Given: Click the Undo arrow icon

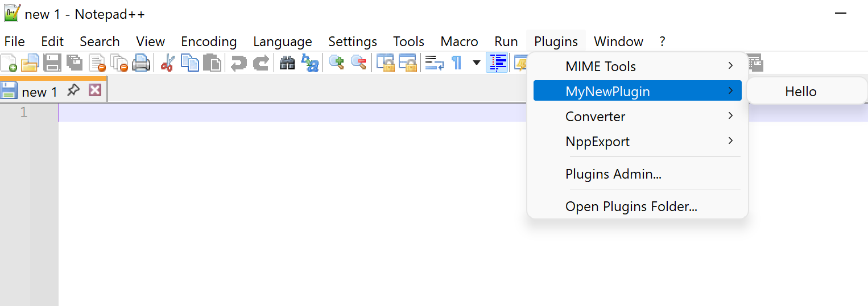Looking at the screenshot, I should tap(238, 63).
